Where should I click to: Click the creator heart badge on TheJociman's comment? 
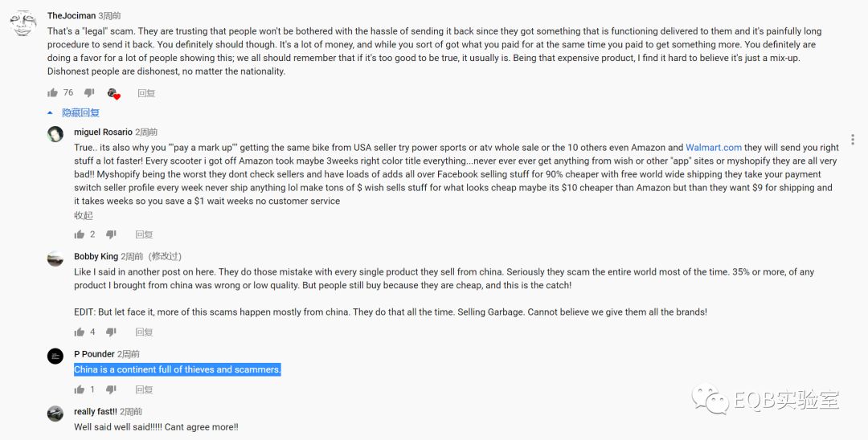tap(113, 94)
